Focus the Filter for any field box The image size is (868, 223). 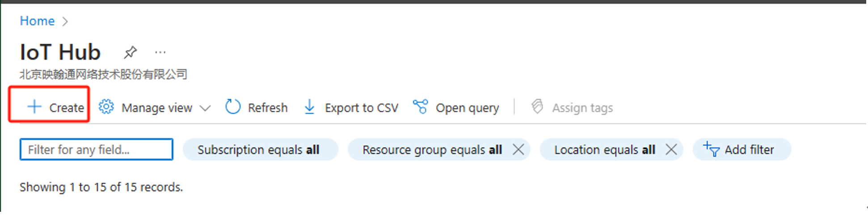tap(97, 150)
